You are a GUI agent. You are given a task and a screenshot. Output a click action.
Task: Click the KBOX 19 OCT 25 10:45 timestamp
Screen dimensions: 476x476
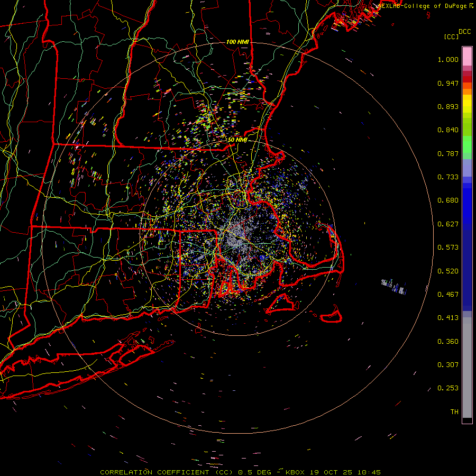click(x=334, y=472)
